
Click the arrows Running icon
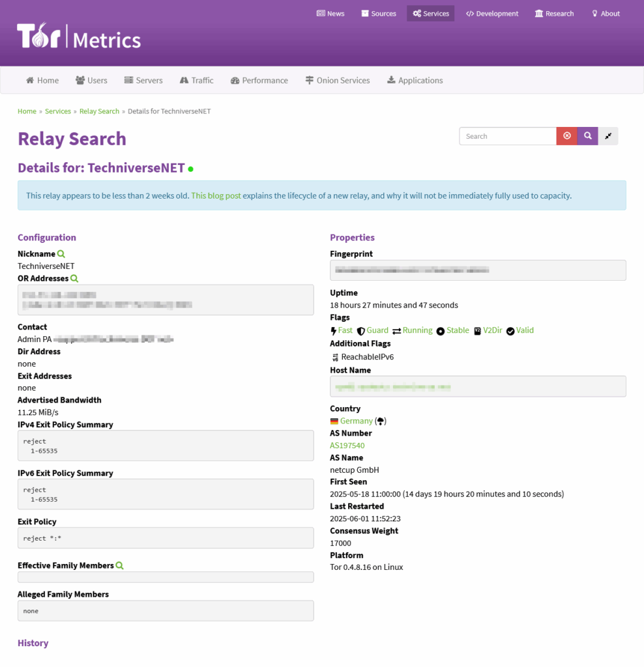tap(397, 331)
